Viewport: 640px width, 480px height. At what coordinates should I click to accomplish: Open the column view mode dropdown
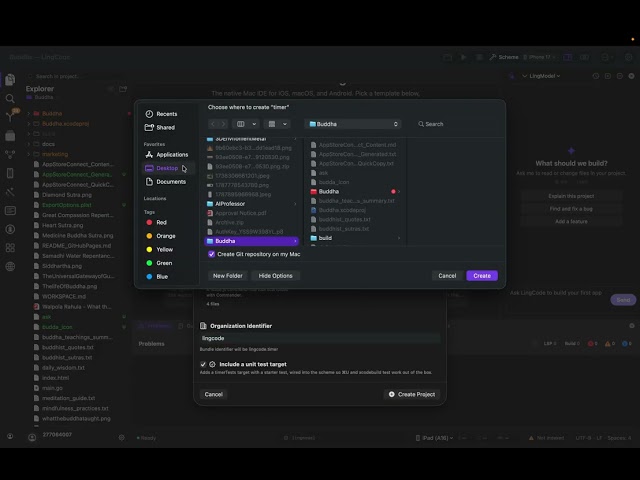click(x=246, y=124)
